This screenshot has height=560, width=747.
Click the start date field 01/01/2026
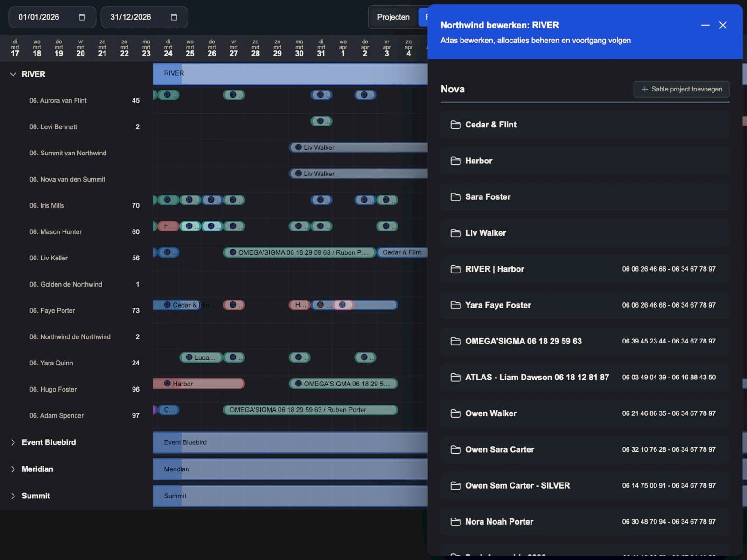point(39,17)
